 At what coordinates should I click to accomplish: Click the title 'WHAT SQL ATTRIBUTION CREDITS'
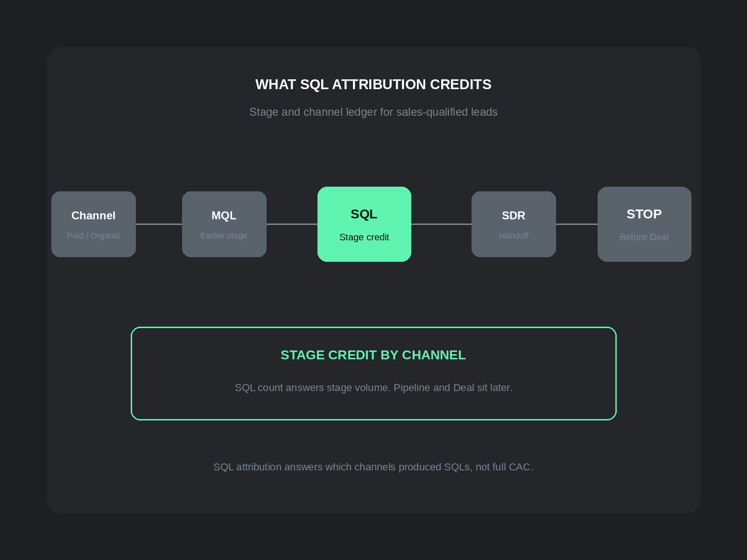click(x=373, y=84)
